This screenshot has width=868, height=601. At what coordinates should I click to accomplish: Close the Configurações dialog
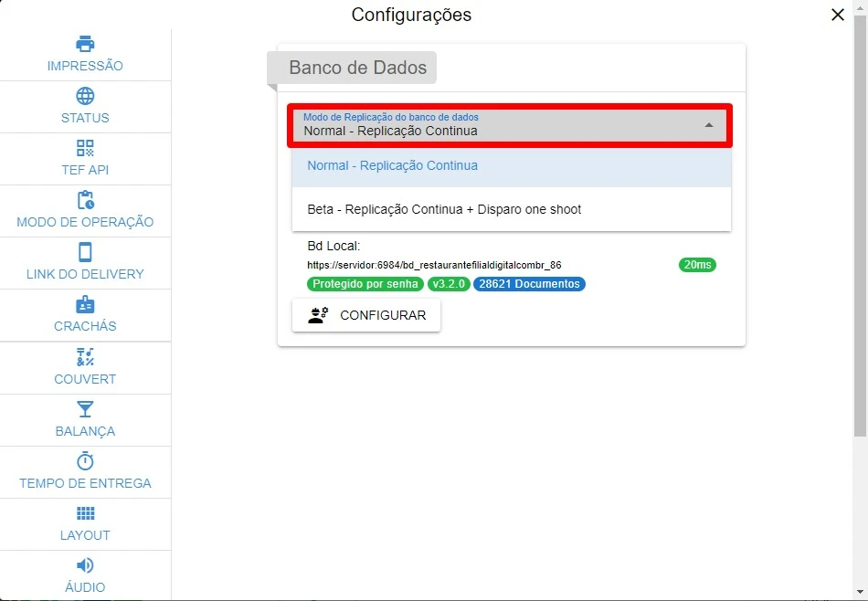tap(838, 15)
